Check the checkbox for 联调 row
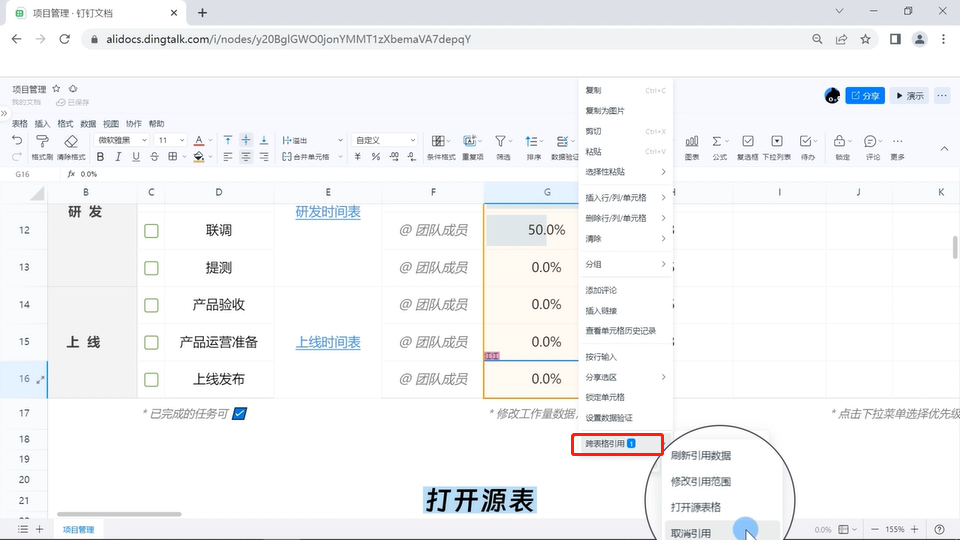 coord(151,231)
